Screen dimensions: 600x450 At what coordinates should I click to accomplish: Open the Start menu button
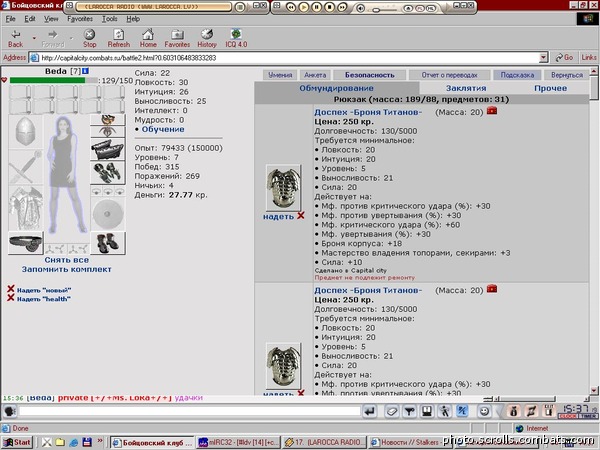coord(17,443)
